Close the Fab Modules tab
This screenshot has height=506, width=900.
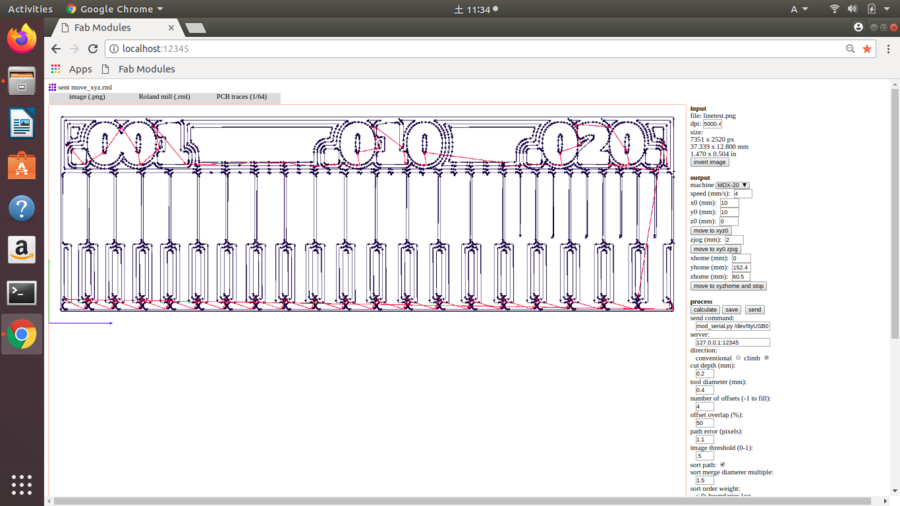point(171,28)
